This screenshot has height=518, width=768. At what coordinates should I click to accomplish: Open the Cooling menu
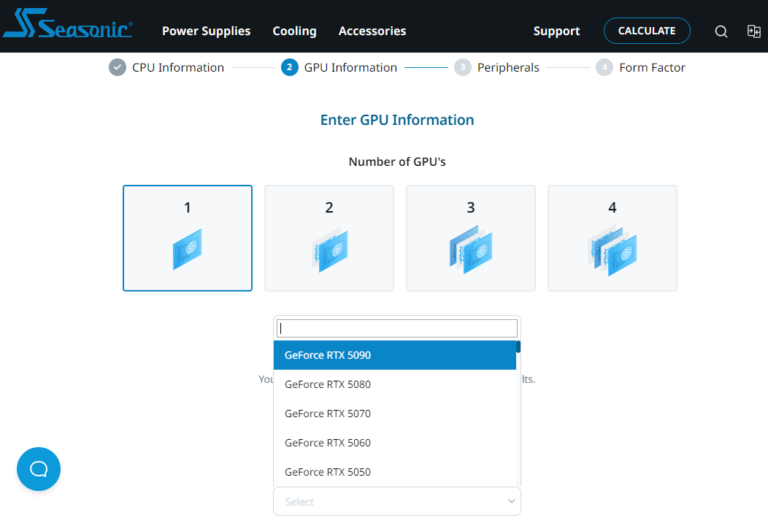coord(294,31)
